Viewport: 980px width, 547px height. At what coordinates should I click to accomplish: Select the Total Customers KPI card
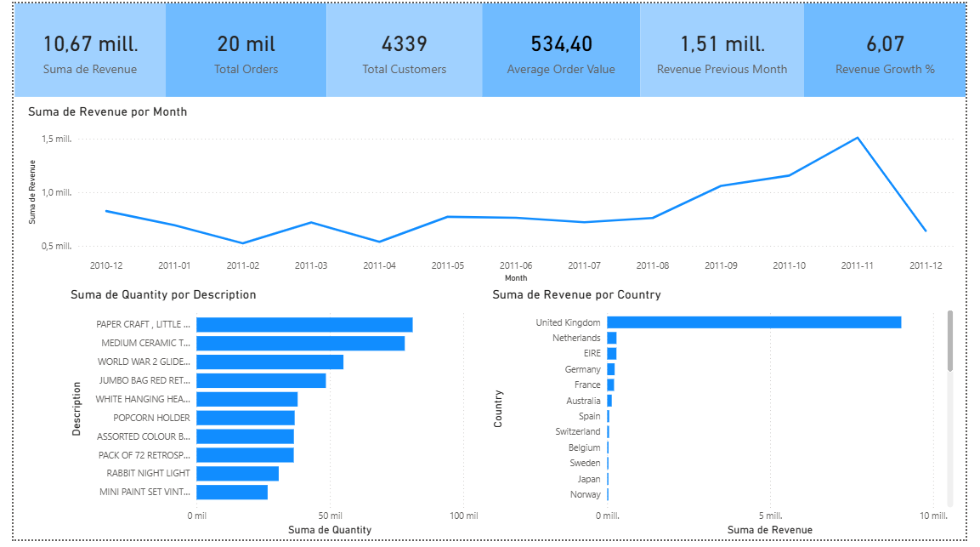(x=404, y=50)
